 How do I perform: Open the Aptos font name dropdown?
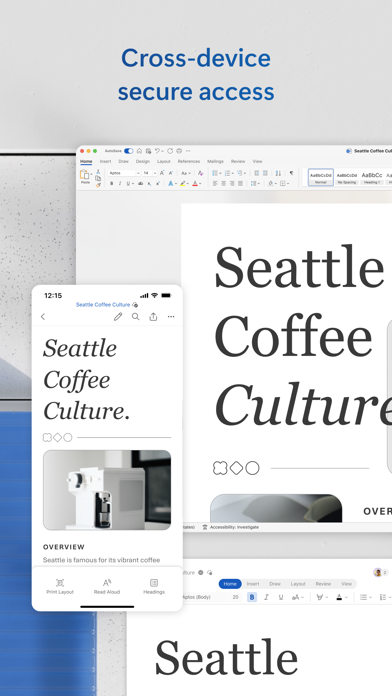[x=124, y=173]
